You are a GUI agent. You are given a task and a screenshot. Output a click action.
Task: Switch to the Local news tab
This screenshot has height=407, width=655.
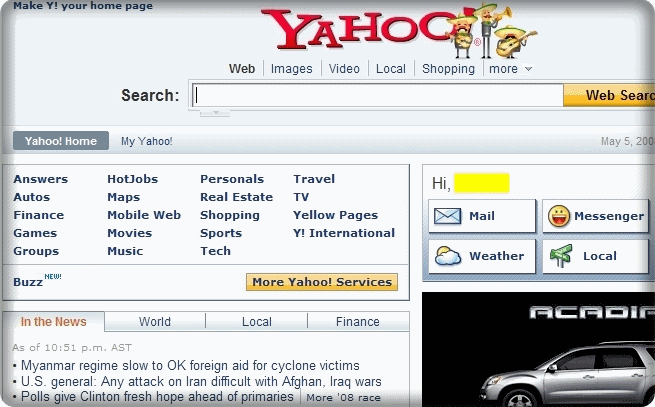256,322
